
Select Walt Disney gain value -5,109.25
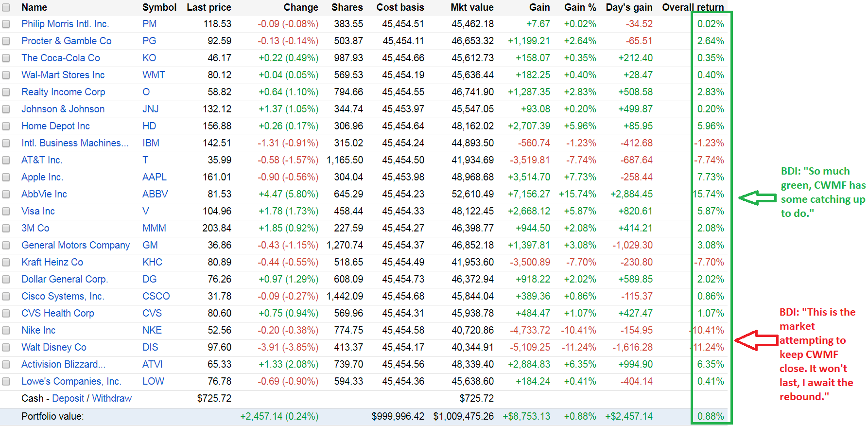(x=530, y=347)
